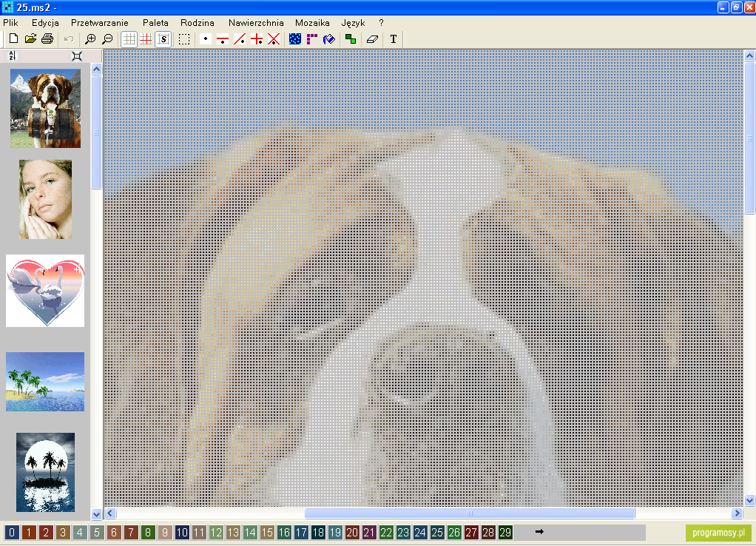This screenshot has width=756, height=546.
Task: Select the text tool T
Action: [394, 39]
